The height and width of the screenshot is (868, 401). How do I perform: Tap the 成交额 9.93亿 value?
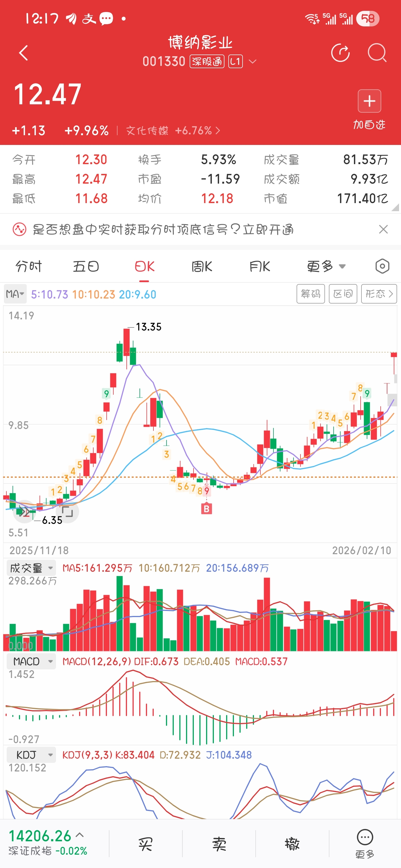pyautogui.click(x=369, y=179)
